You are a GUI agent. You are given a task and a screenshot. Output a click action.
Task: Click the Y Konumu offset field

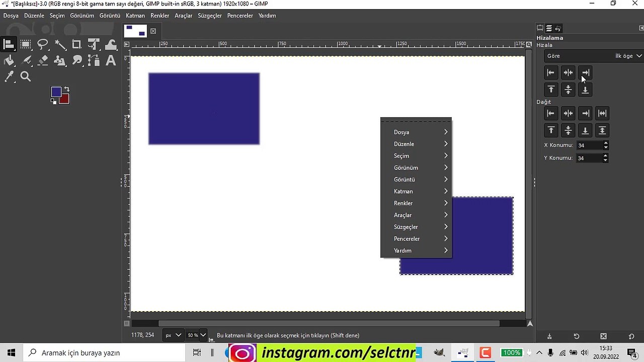[589, 158]
